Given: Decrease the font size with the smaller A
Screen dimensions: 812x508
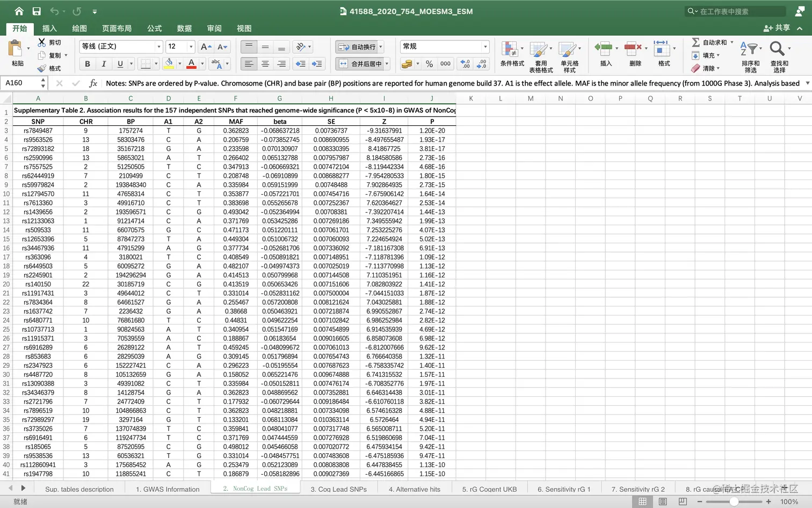Looking at the screenshot, I should click(x=222, y=47).
